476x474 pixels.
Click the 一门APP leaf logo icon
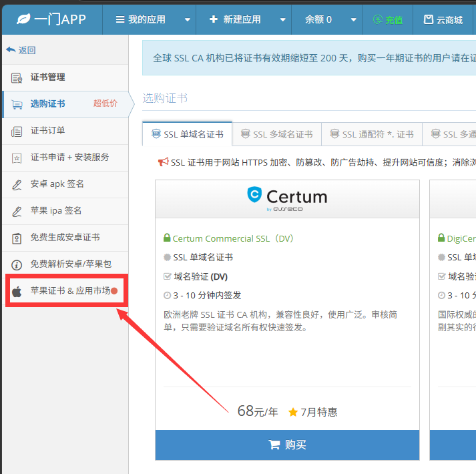click(23, 19)
